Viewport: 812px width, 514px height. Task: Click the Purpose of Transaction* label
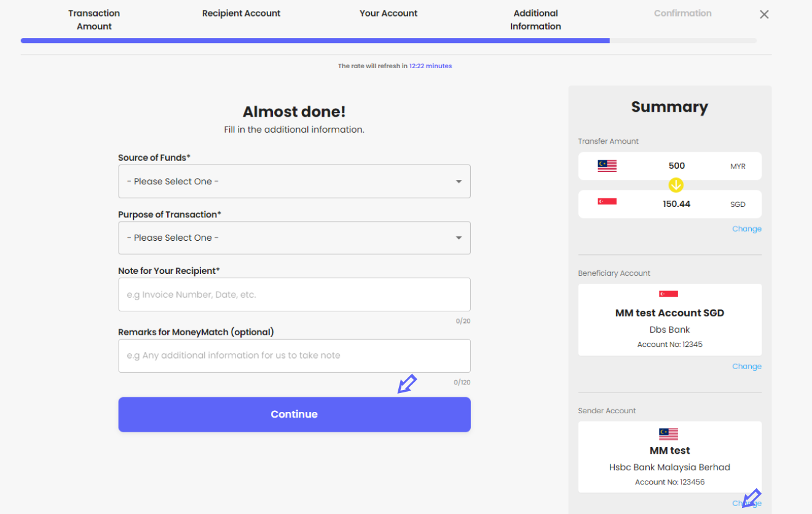click(170, 214)
